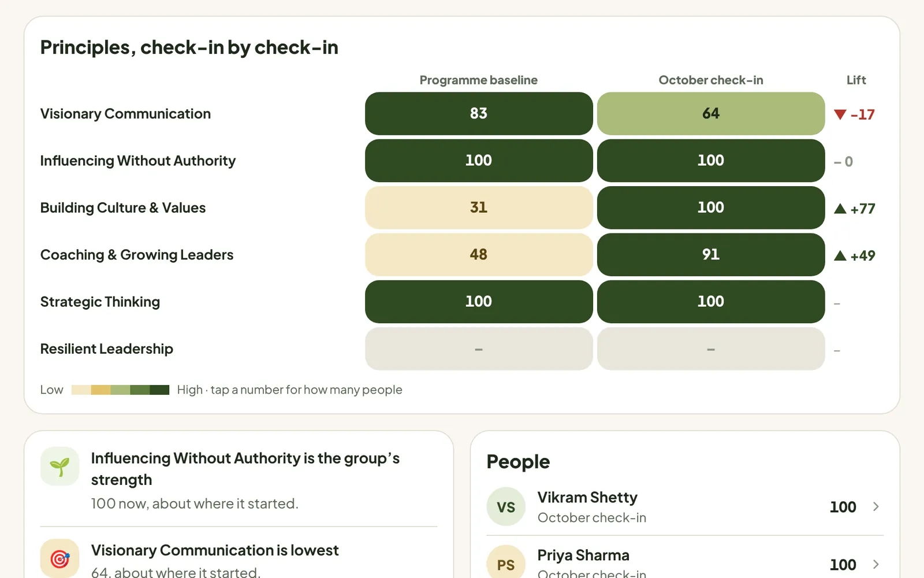Select the Resilient Leadership row label

pos(107,349)
